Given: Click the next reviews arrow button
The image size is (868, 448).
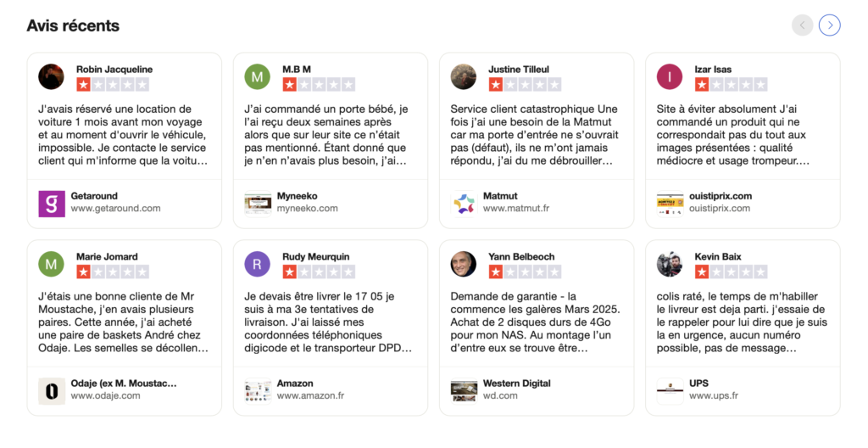Looking at the screenshot, I should click(x=829, y=25).
